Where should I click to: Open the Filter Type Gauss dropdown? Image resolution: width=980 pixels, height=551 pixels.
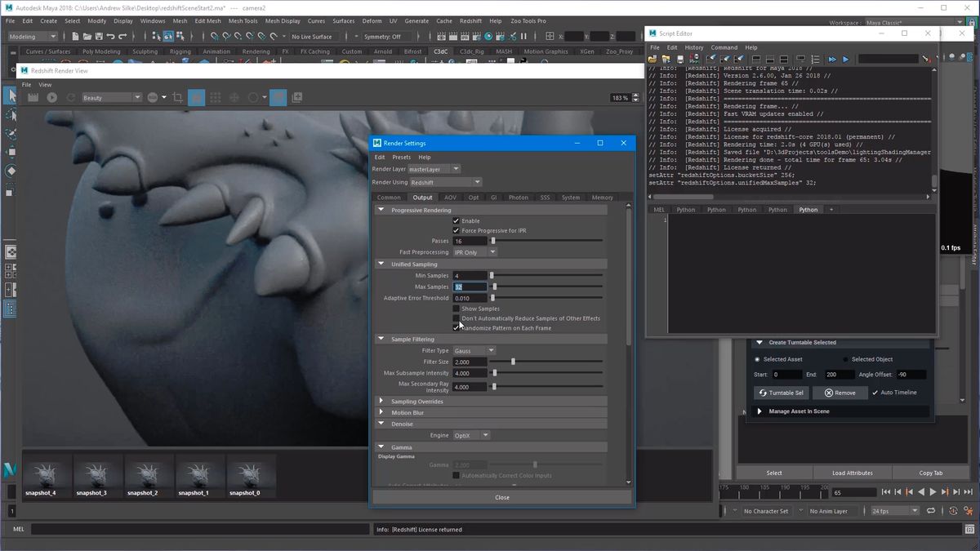[474, 350]
